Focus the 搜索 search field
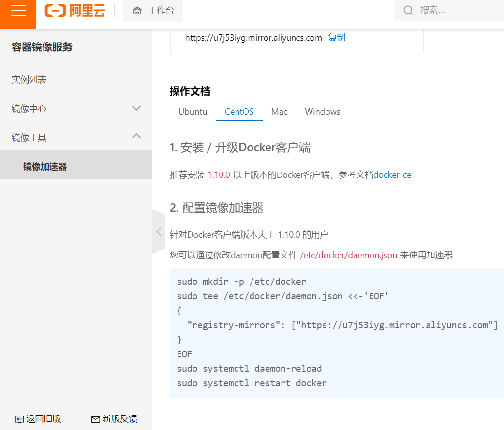504x430 pixels. (x=449, y=10)
